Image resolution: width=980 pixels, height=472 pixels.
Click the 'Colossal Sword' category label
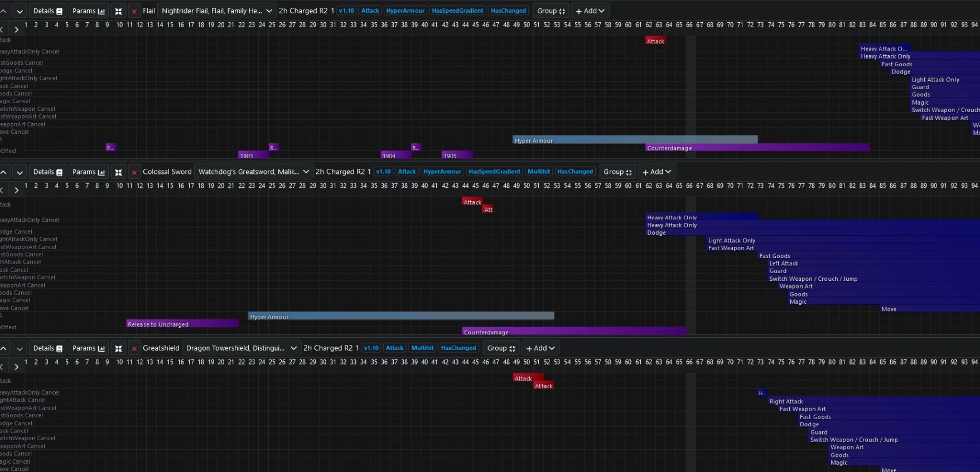[x=167, y=172]
